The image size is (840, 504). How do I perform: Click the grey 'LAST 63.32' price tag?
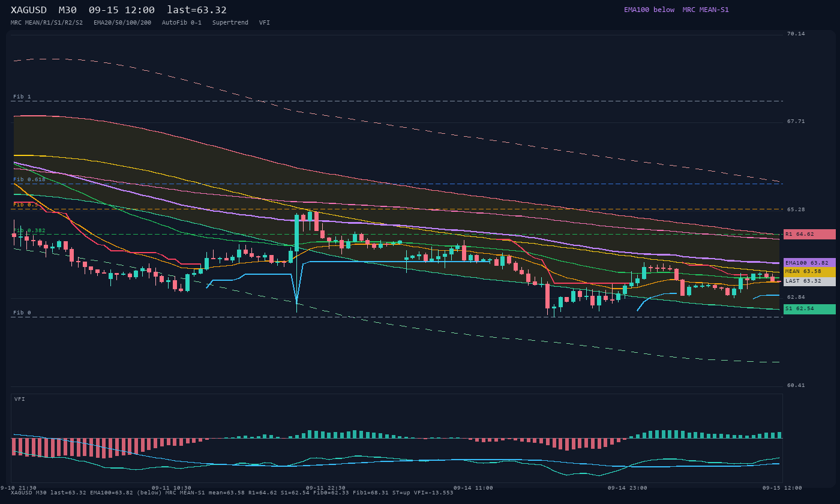(x=809, y=281)
